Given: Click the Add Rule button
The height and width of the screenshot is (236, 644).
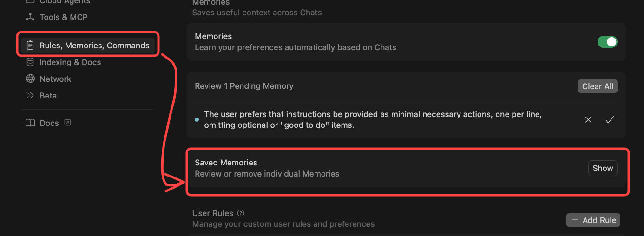Looking at the screenshot, I should (593, 220).
